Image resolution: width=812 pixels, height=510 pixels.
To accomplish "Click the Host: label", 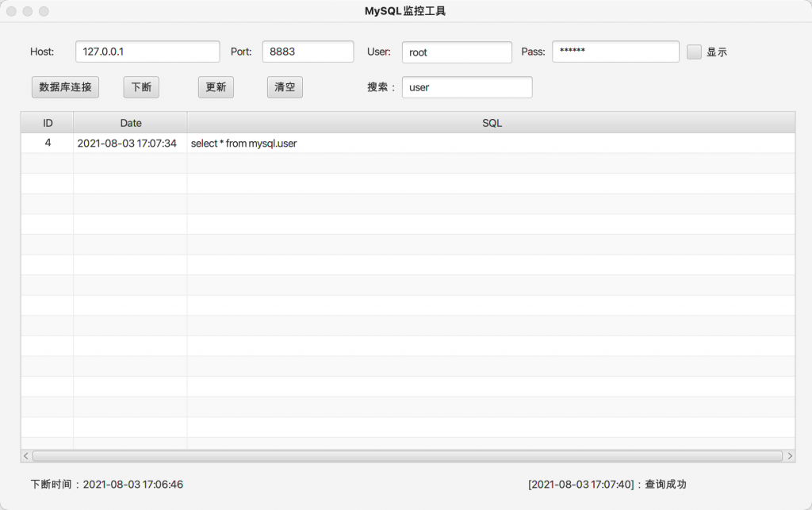I will 42,52.
